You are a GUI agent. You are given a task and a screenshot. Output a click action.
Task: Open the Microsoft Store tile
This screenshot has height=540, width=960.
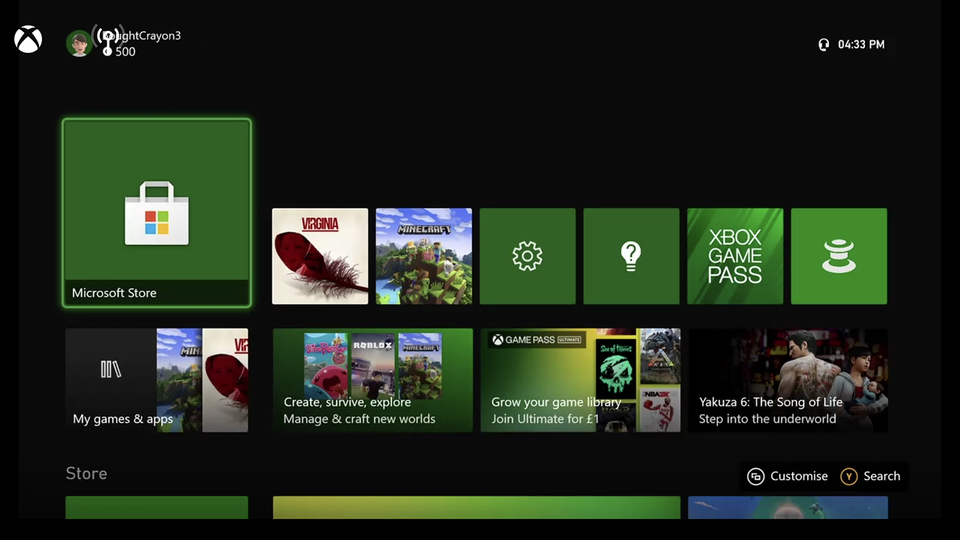(x=157, y=213)
